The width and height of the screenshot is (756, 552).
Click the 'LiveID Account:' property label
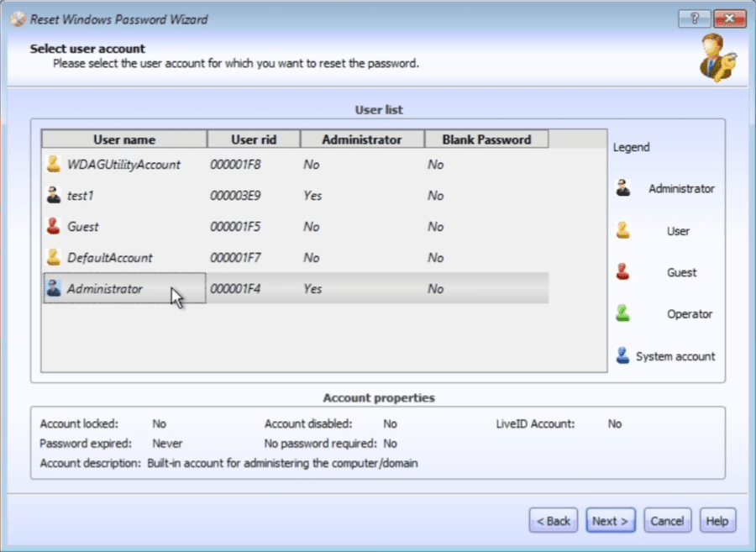[535, 423]
